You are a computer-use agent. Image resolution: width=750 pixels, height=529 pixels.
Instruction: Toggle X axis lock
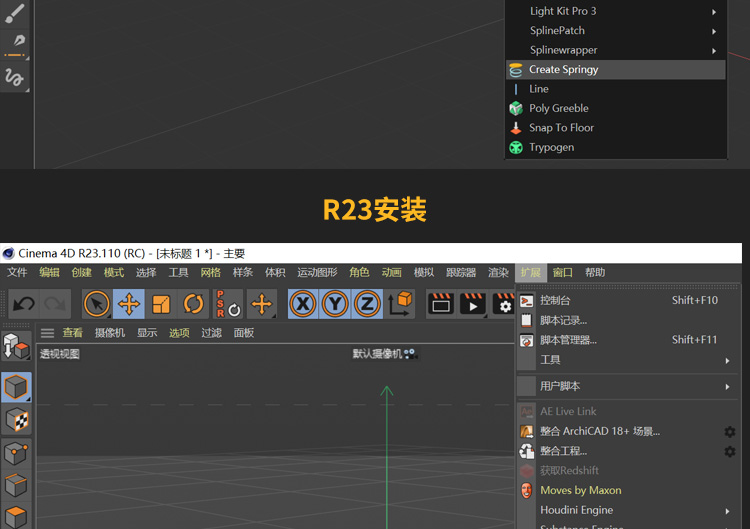click(x=303, y=304)
